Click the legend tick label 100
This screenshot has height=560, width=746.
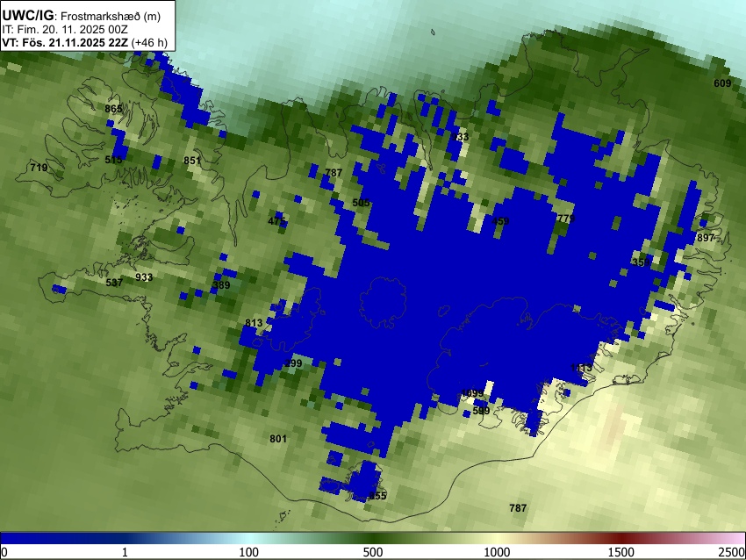[249, 552]
